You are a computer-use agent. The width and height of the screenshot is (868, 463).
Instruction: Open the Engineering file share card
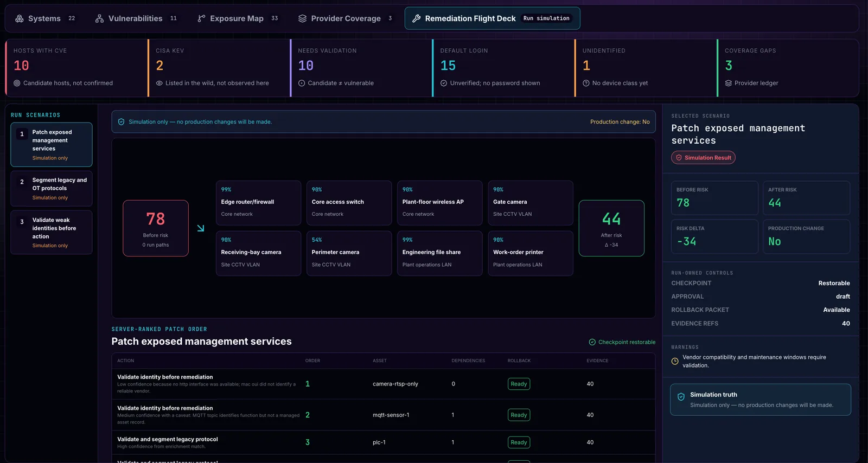tap(439, 253)
